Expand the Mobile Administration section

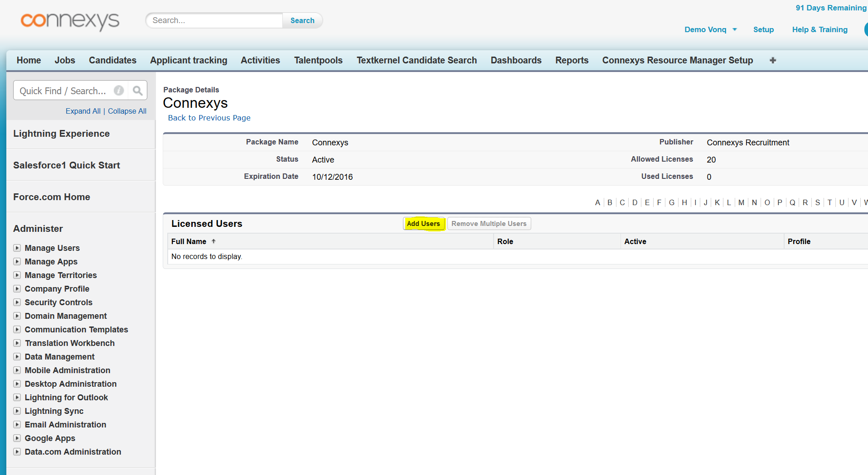point(17,370)
